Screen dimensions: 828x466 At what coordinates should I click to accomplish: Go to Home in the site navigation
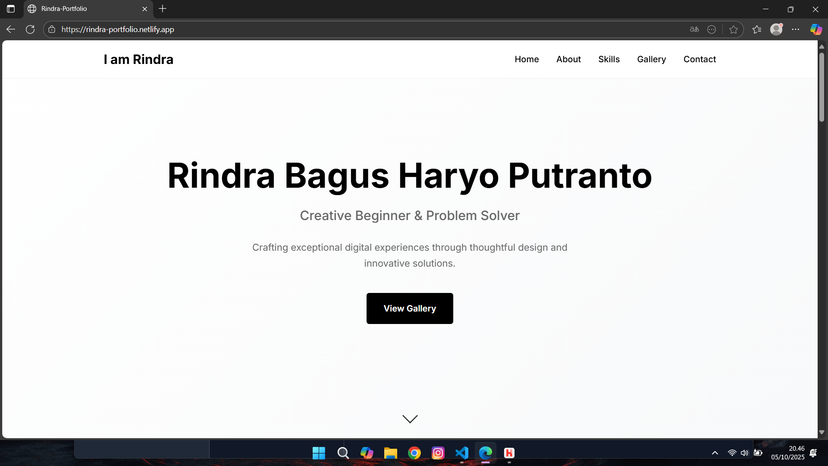click(x=526, y=59)
